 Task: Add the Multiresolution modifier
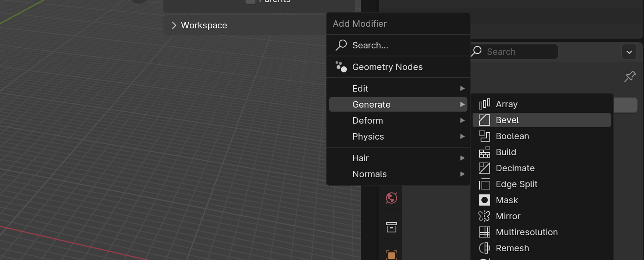pos(542,232)
